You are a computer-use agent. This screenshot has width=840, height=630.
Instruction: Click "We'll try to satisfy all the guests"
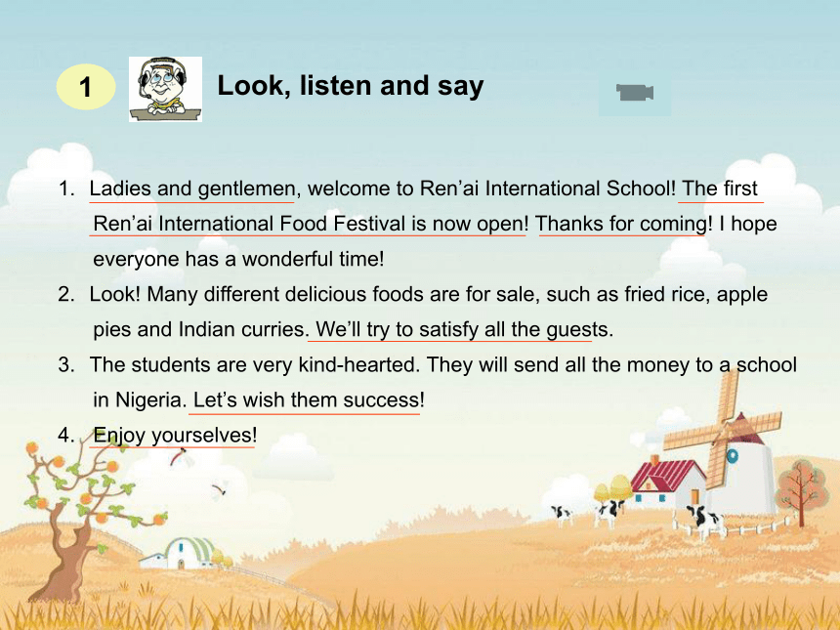pos(461,329)
